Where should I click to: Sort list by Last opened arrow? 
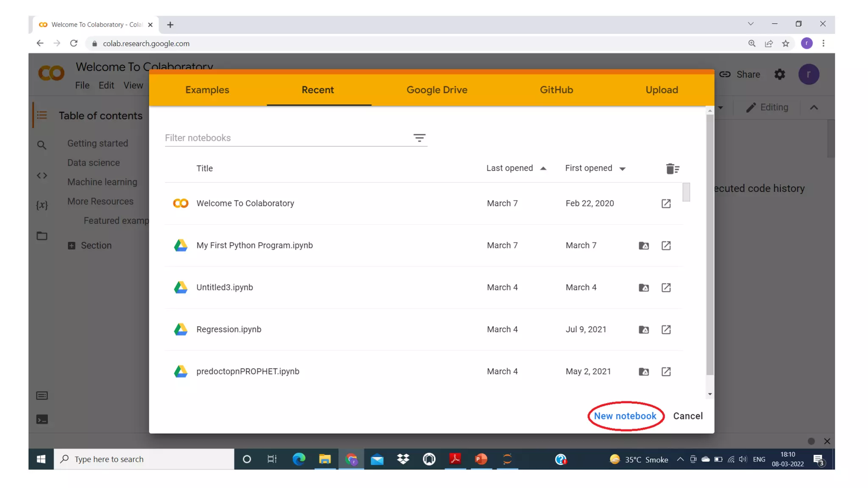[x=543, y=169]
